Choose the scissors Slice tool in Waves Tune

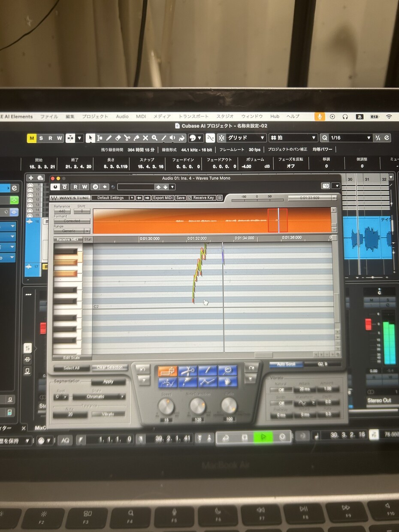[x=187, y=371]
